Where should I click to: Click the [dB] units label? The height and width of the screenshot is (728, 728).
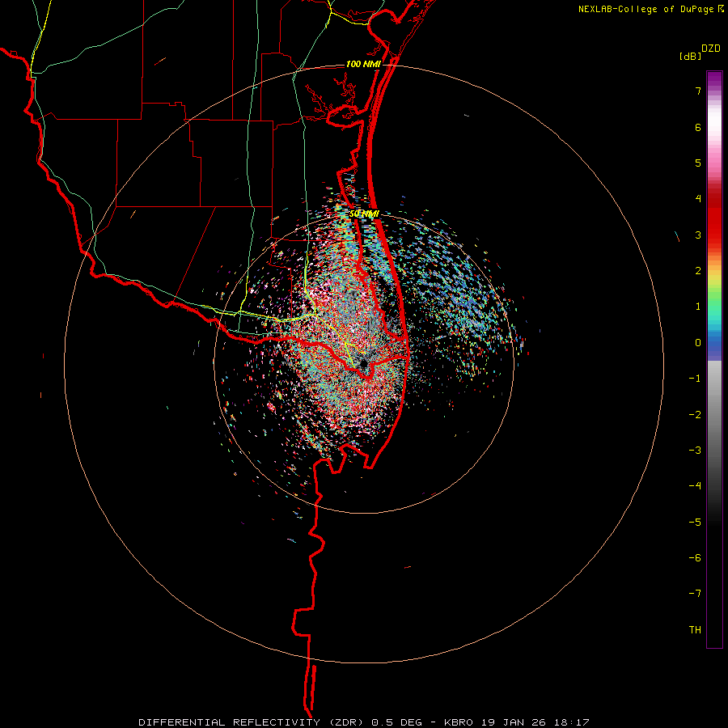pos(690,57)
